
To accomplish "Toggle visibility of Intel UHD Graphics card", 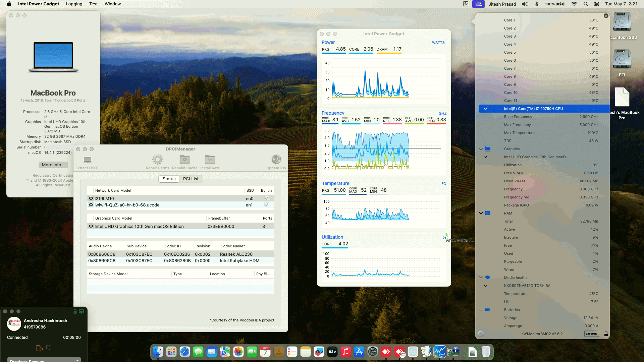I will [91, 226].
